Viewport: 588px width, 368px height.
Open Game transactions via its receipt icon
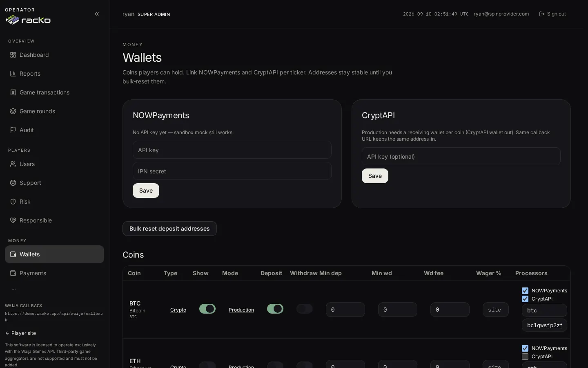coord(13,92)
